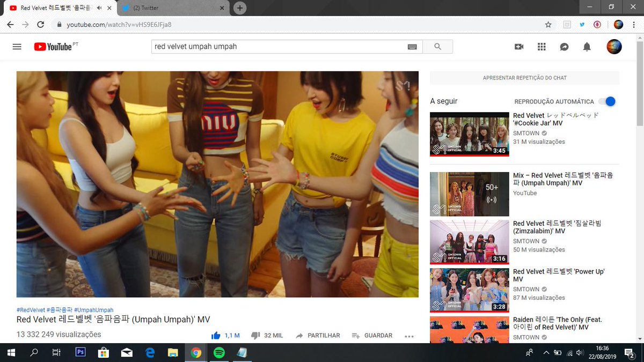Viewport: 644px width, 362px height.
Task: Reload the page
Action: click(x=40, y=25)
